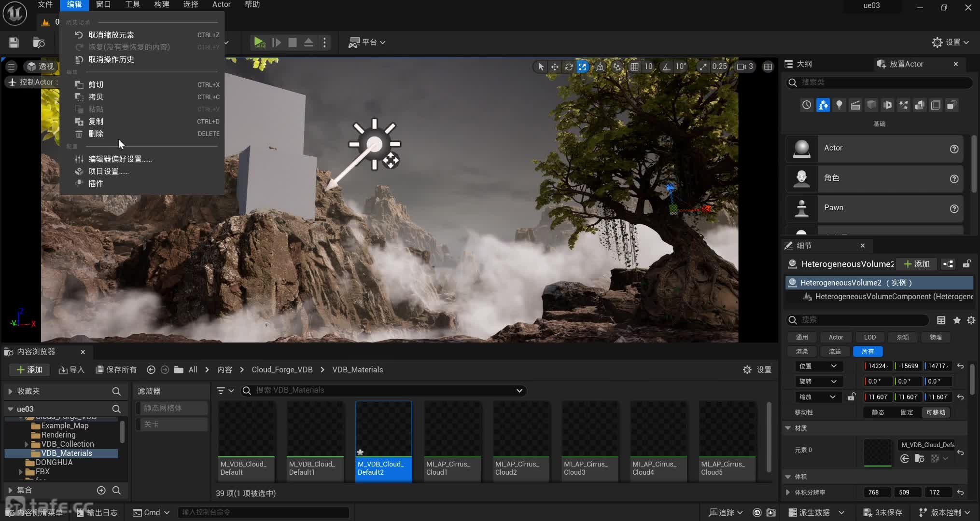The image size is (980, 521).
Task: Start Play in Editor with the green play button
Action: click(x=259, y=42)
